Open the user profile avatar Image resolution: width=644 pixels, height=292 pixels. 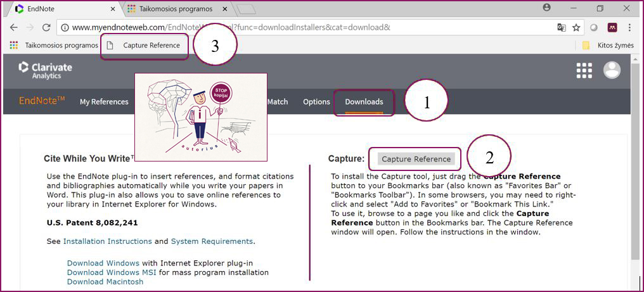point(612,70)
